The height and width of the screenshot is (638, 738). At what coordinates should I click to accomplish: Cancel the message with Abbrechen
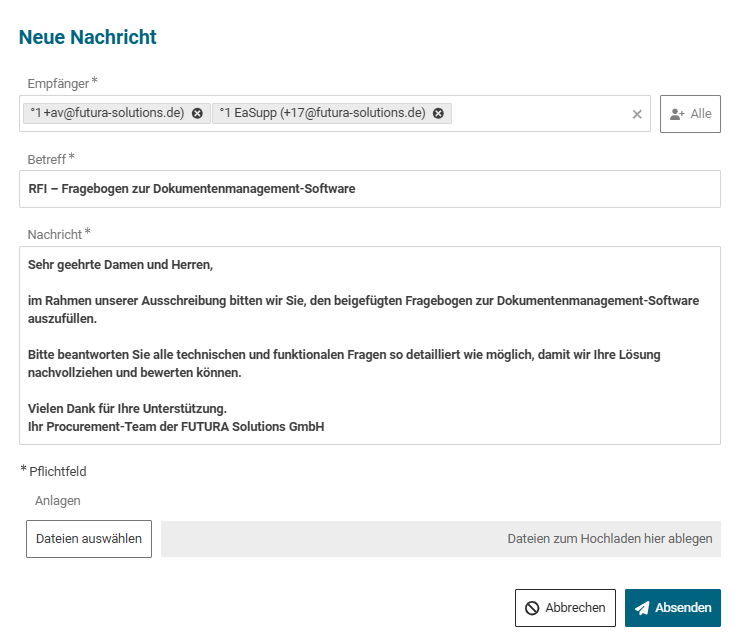pos(565,608)
